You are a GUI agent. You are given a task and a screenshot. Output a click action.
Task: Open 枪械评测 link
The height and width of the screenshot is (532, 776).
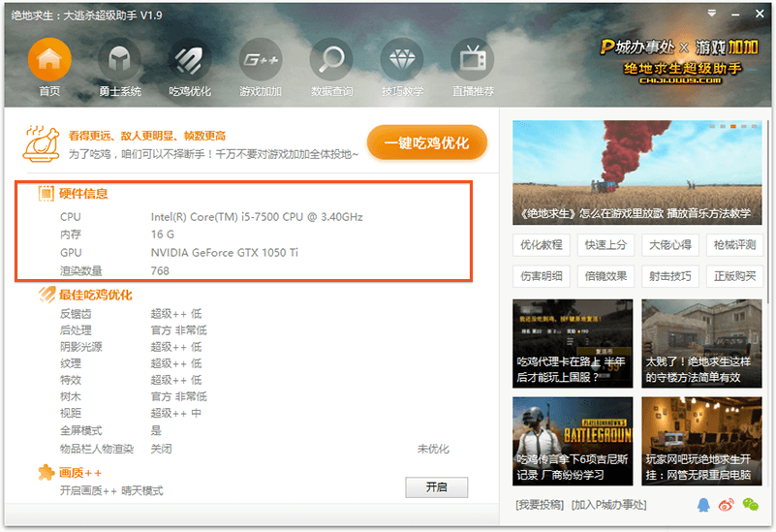pos(734,244)
